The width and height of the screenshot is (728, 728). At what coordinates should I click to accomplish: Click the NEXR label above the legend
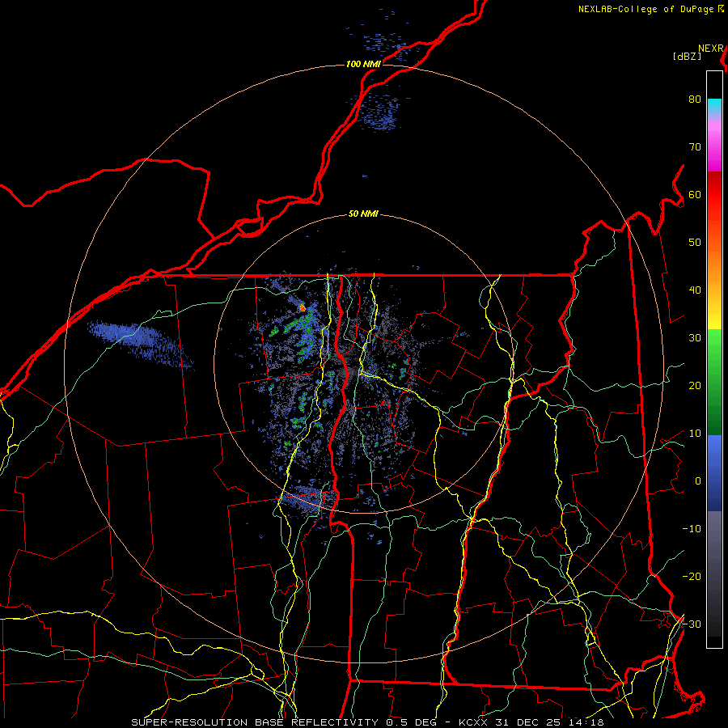[711, 49]
